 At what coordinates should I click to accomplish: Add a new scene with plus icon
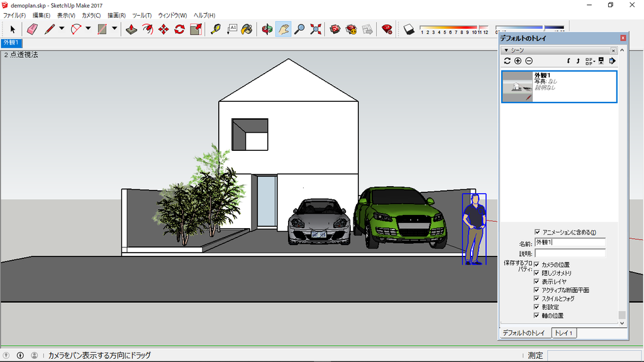[x=518, y=61]
